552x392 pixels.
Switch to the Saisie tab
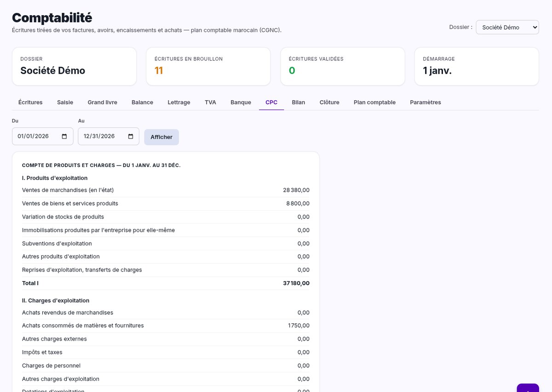65,102
